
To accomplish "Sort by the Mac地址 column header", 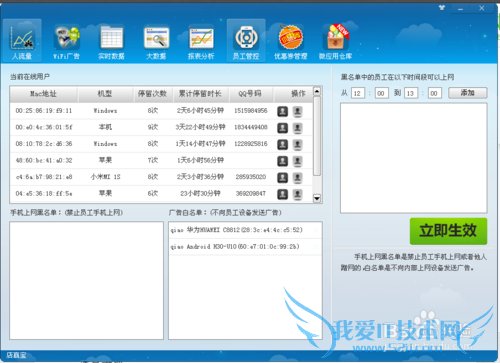I will click(x=44, y=94).
